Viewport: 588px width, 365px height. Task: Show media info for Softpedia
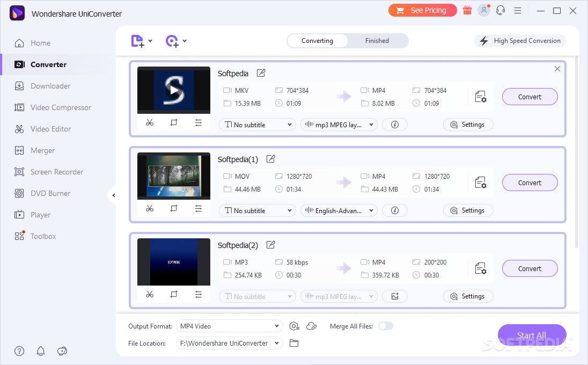point(394,125)
